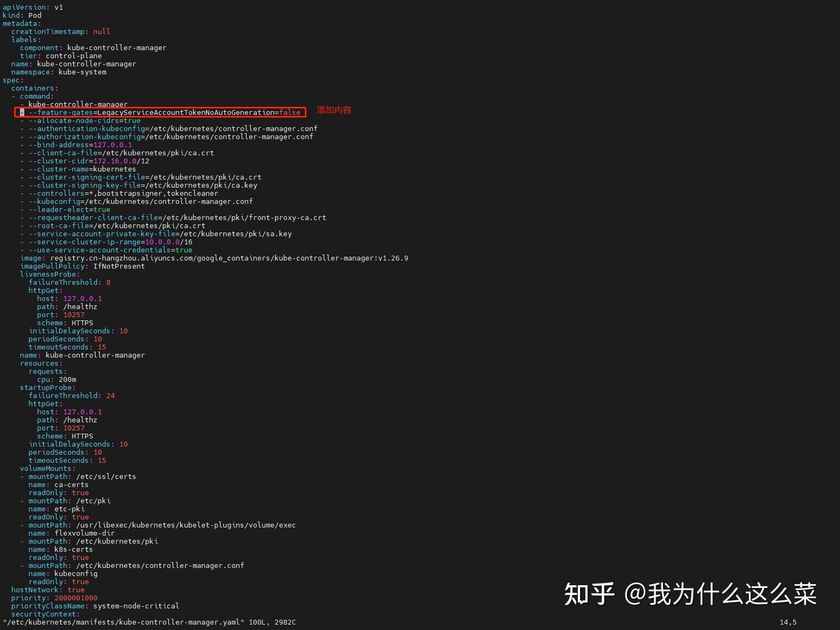This screenshot has height=630, width=840.
Task: Select the 知乎 @我为什么这么菜 watermark
Action: (x=691, y=594)
